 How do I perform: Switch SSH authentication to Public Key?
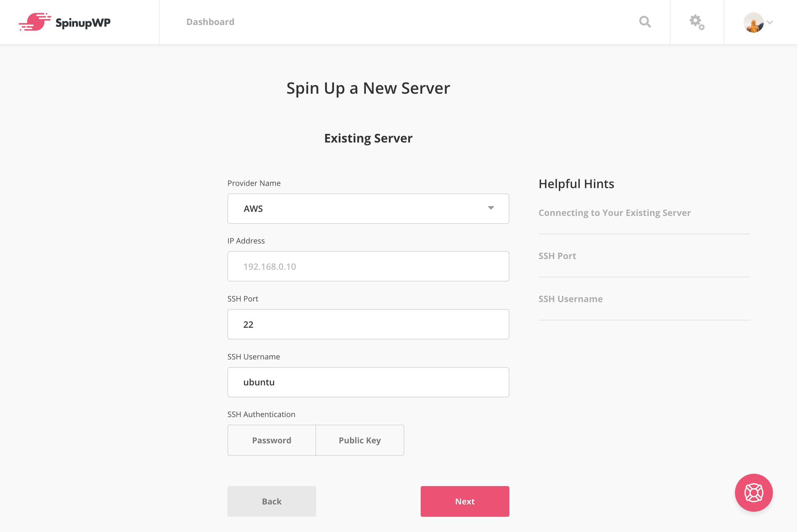coord(360,440)
